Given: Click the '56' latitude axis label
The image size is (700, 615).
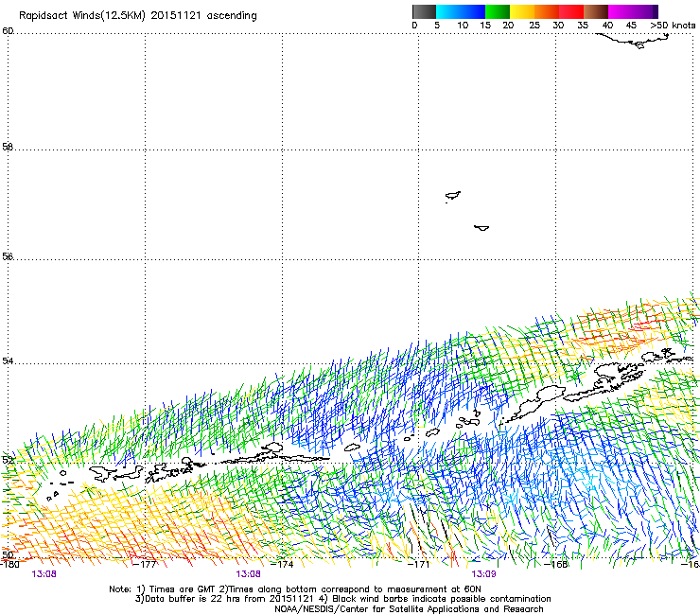Looking at the screenshot, I should click(x=8, y=256).
